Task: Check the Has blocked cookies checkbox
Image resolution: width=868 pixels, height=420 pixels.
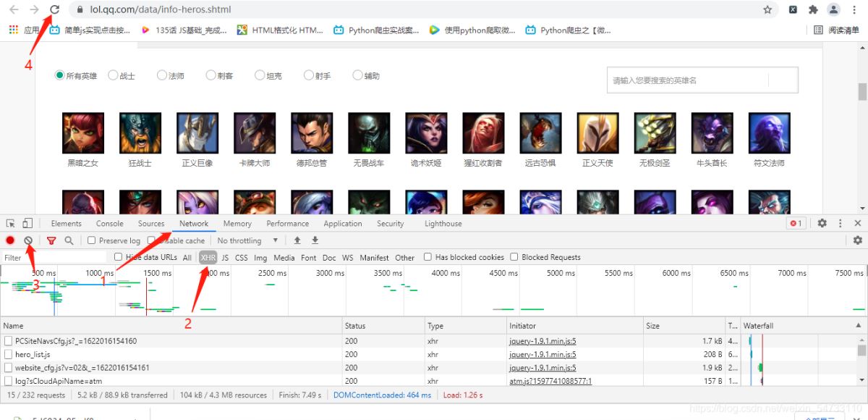Action: [x=428, y=257]
